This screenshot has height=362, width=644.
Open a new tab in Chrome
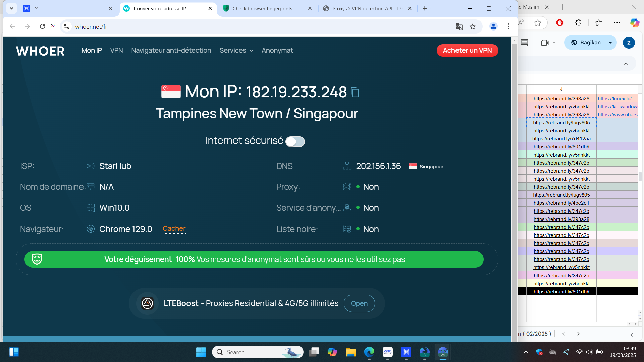coord(425,8)
